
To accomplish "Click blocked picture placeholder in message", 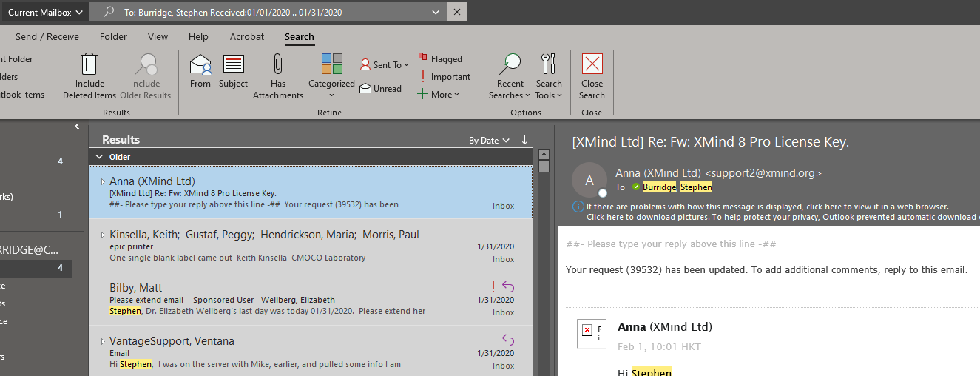I will pos(592,333).
